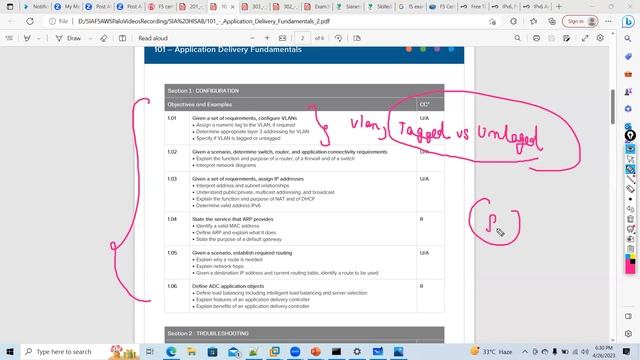Open the Tools briefcase sidebar icon

(x=628, y=74)
